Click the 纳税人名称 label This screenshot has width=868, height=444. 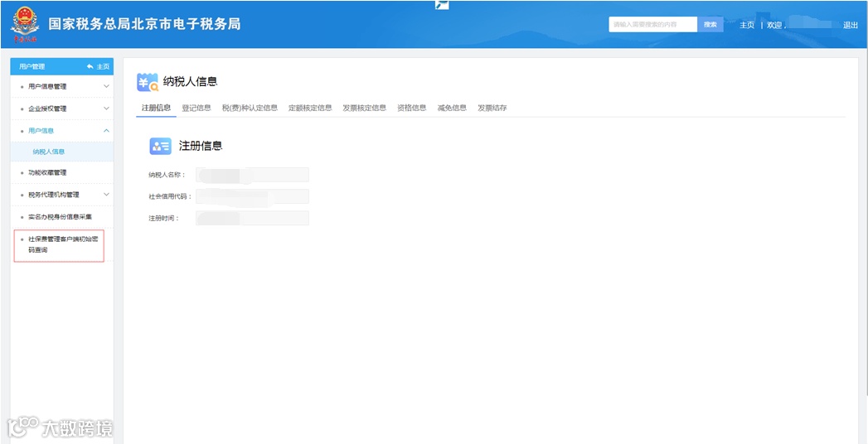tap(167, 175)
